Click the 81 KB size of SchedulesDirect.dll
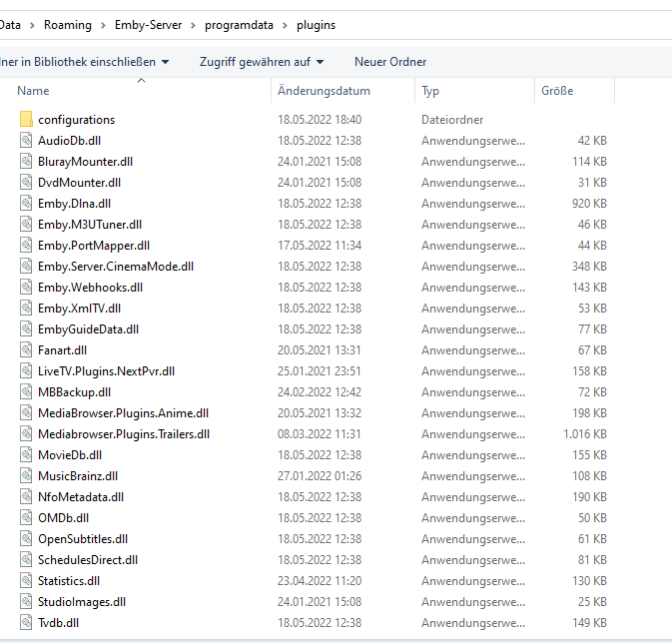672x643 pixels. click(592, 560)
